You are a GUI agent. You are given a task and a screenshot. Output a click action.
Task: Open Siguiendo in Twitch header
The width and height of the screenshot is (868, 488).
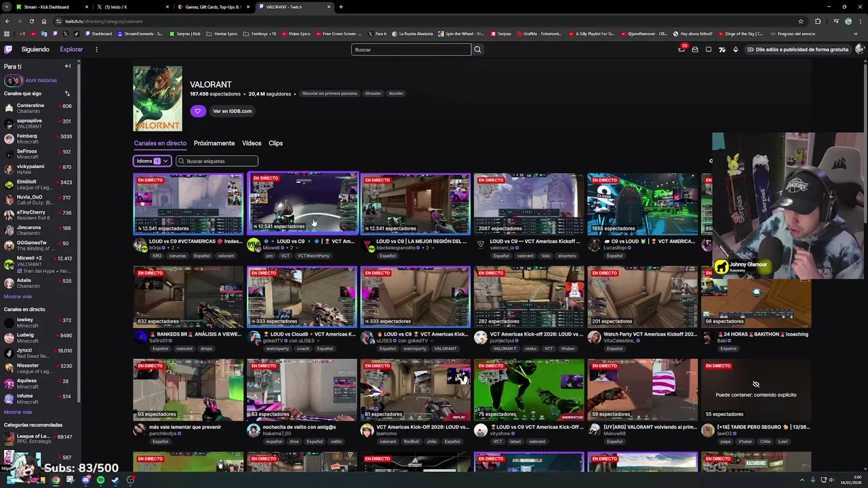click(x=35, y=49)
